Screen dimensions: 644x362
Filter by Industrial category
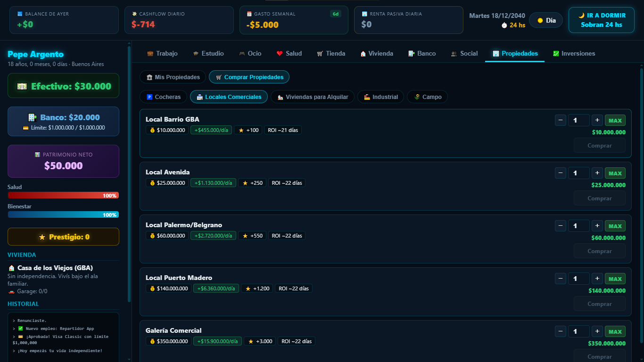pos(380,97)
